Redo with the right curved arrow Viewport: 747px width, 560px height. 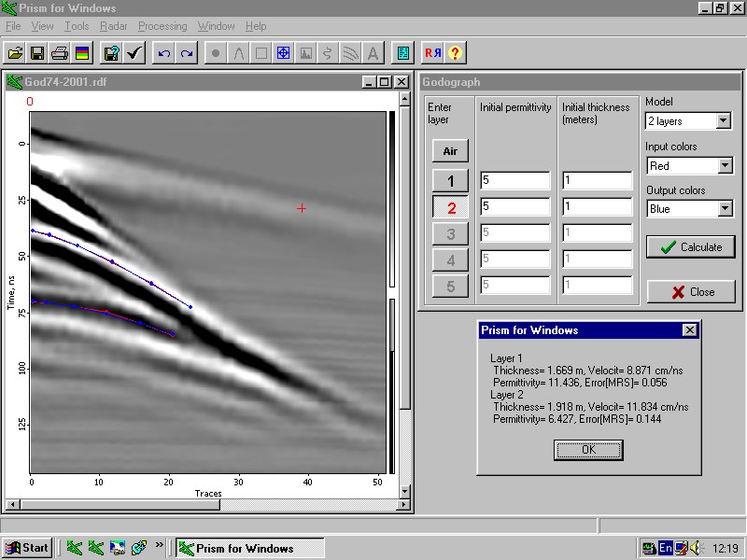click(187, 53)
